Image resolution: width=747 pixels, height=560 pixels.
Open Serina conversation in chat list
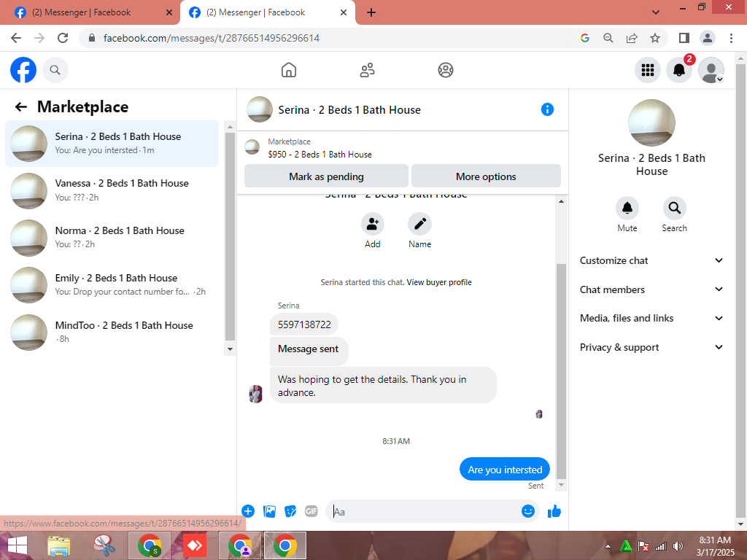pos(112,144)
